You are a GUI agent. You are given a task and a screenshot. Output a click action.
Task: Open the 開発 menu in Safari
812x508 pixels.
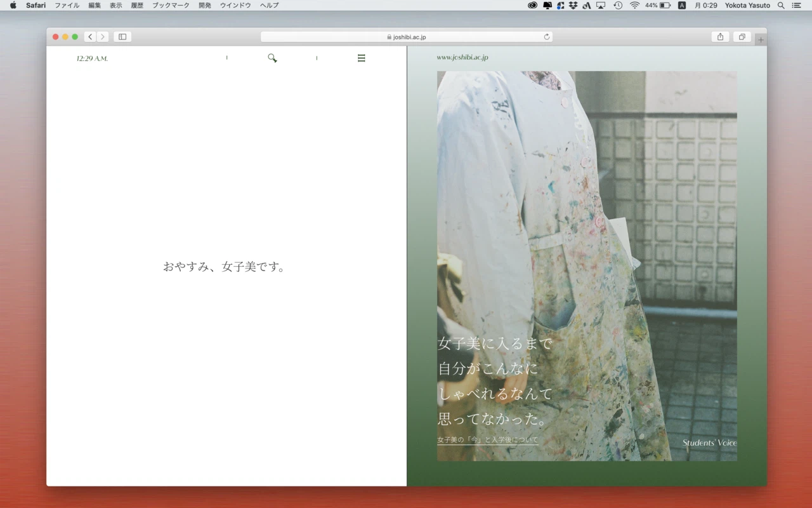pos(204,5)
